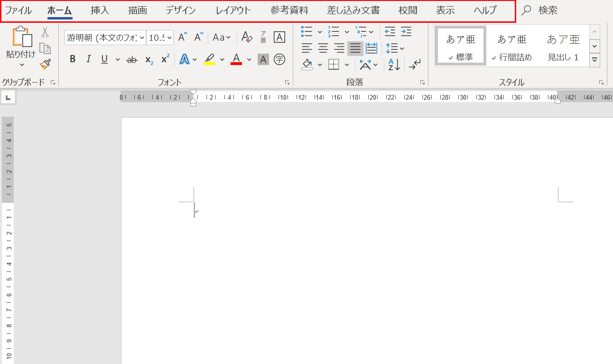
Task: Expand the 貼り付け paste options arrow
Action: [x=22, y=65]
